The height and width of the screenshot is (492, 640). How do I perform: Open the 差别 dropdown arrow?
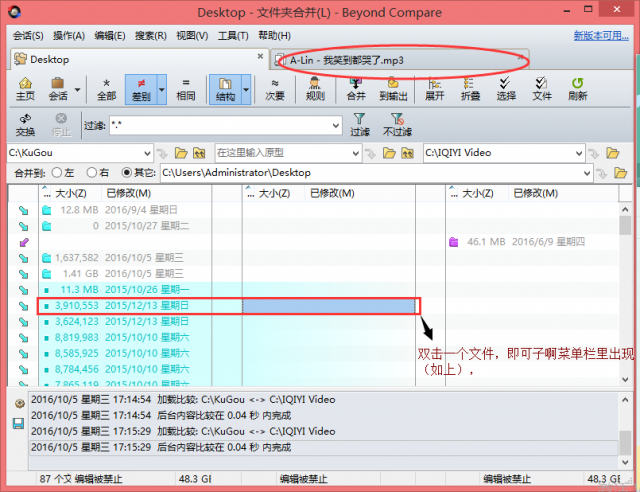tap(162, 89)
